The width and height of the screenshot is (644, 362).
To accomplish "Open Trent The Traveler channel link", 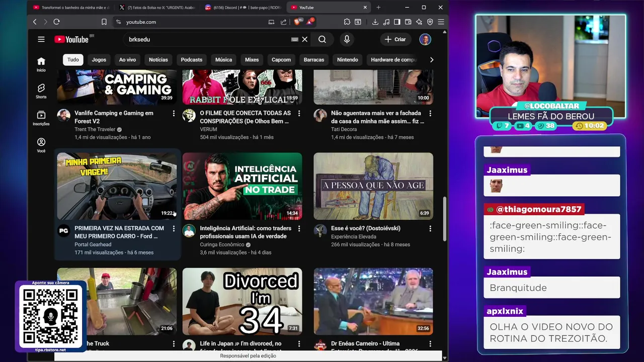I will click(x=95, y=130).
